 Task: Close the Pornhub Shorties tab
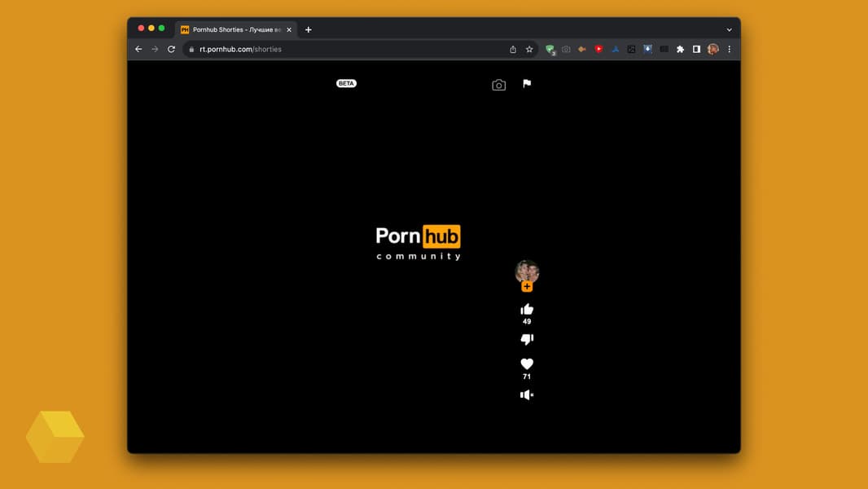pyautogui.click(x=289, y=30)
